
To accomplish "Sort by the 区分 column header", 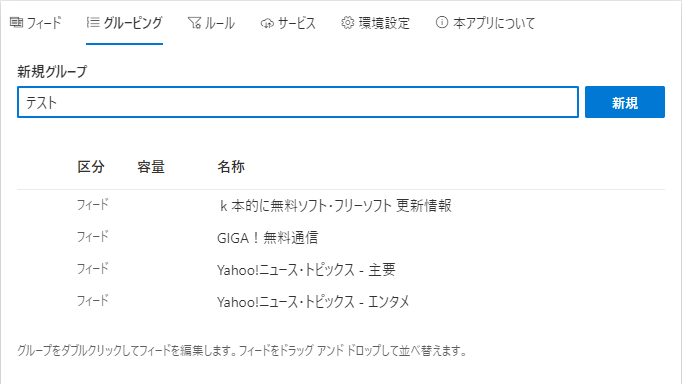I will point(91,167).
